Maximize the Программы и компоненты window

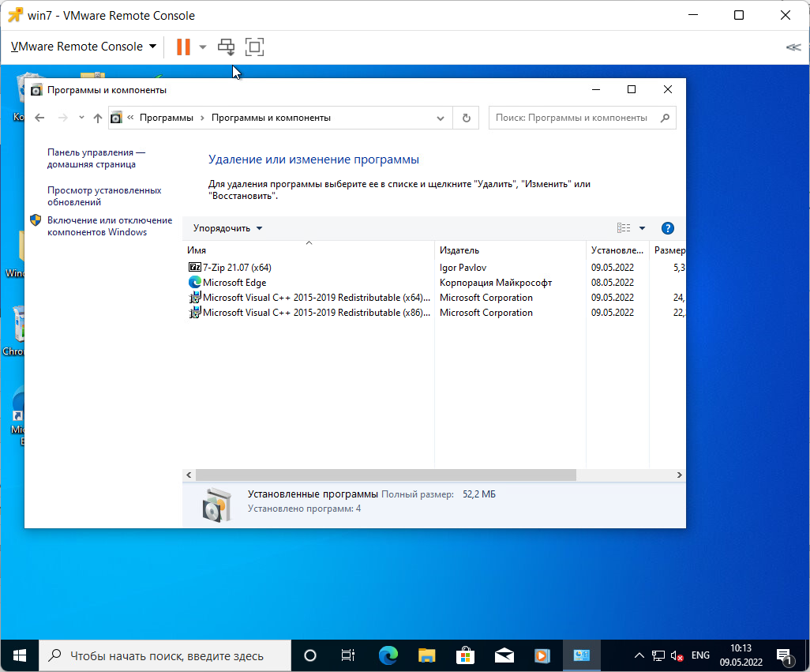(x=632, y=90)
